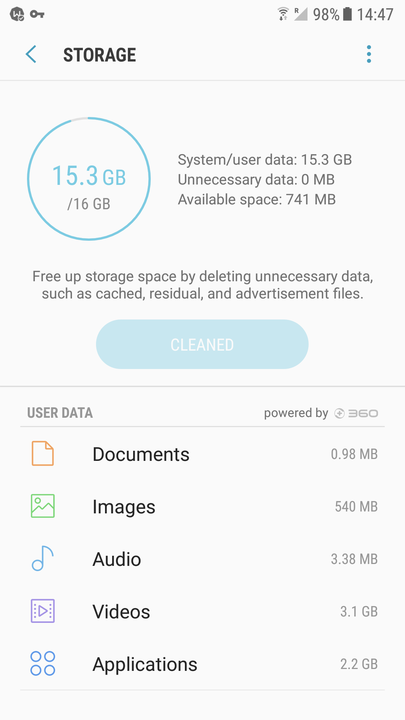405x720 pixels.
Task: Tap the Audio 3.38 MB size value
Action: [354, 559]
